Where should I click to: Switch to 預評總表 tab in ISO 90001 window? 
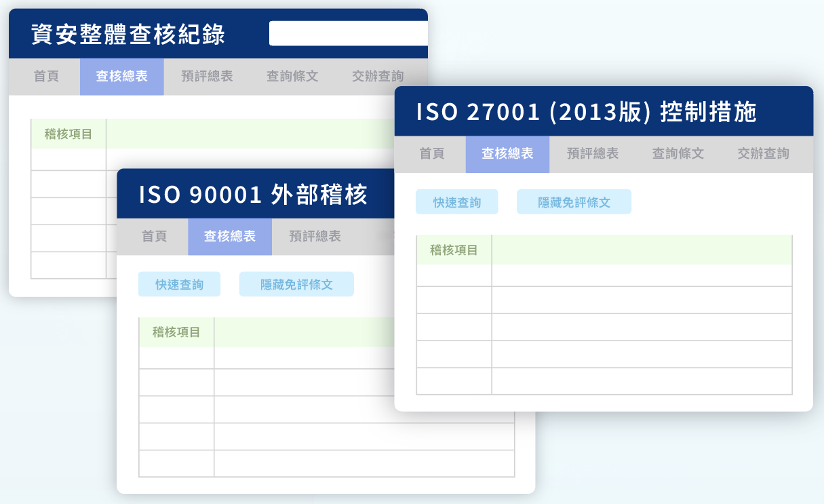(x=315, y=237)
